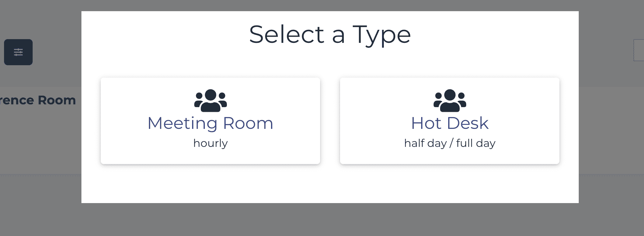Click the half day text in Hot Desk card

(x=425, y=143)
